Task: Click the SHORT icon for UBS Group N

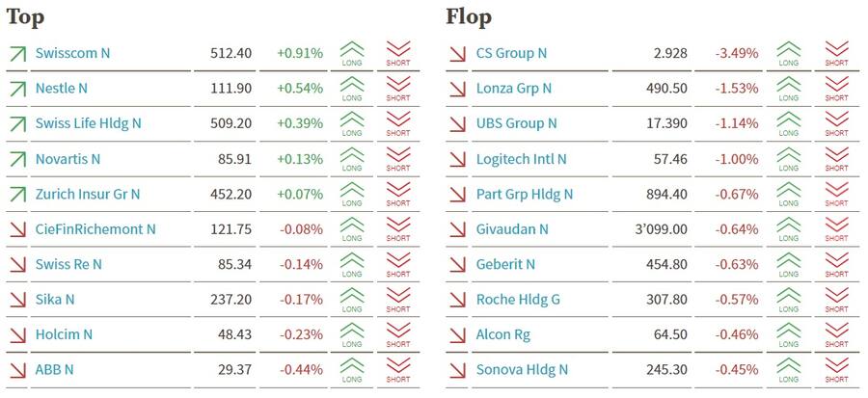Action: [x=837, y=123]
